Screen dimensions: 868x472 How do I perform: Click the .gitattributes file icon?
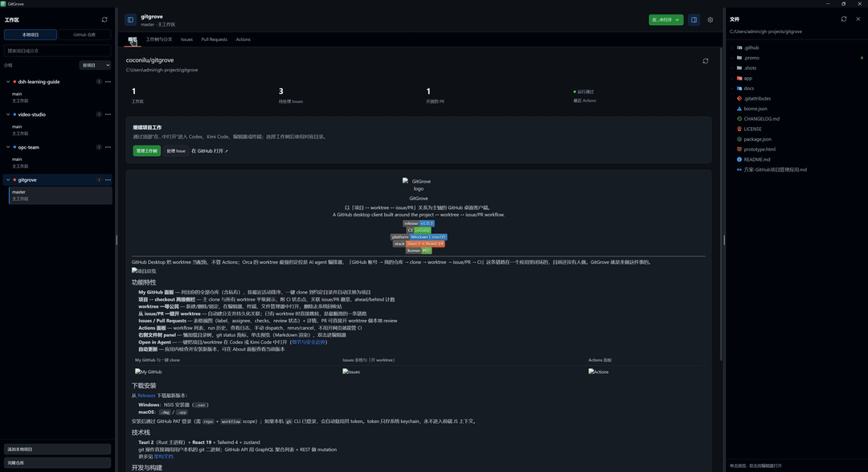[739, 99]
